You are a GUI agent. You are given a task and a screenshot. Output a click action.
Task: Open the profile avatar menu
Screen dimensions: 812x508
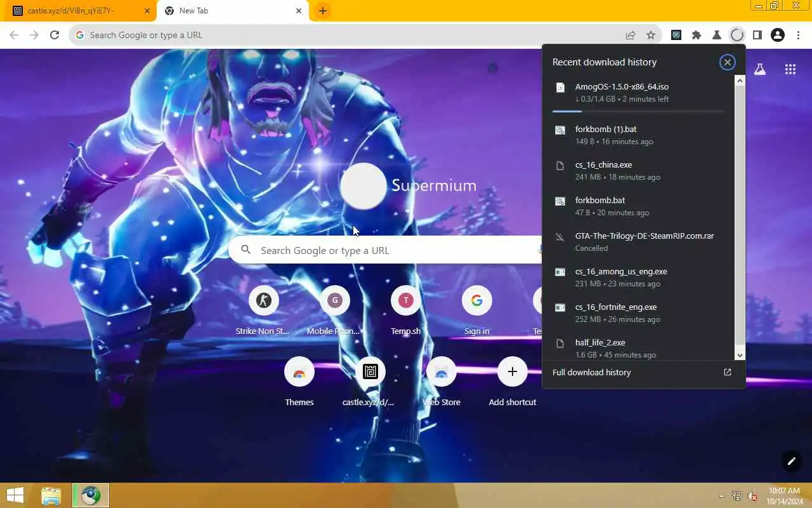[x=778, y=35]
